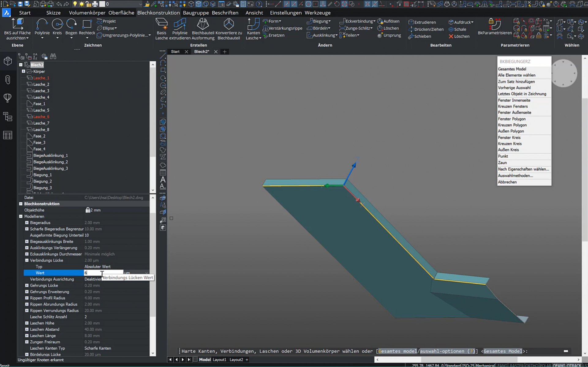588x367 pixels.
Task: Toggle RASTER grid in status bar
Action: coord(516,365)
